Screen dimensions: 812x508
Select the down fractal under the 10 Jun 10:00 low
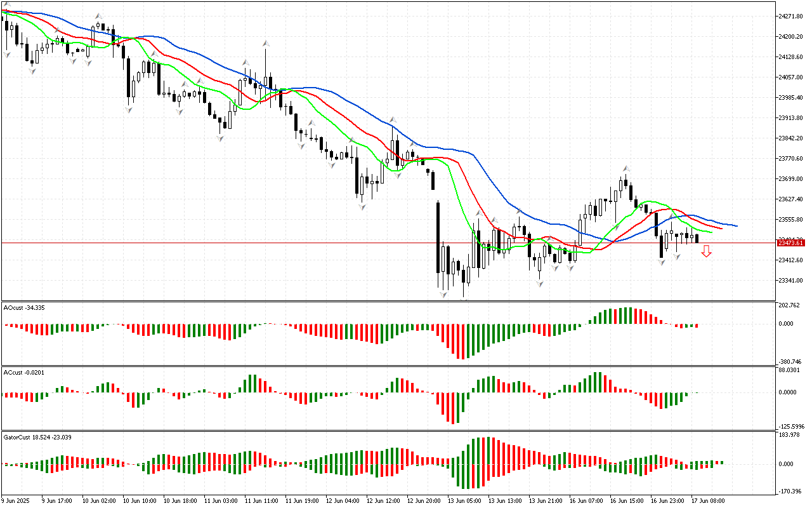[129, 109]
